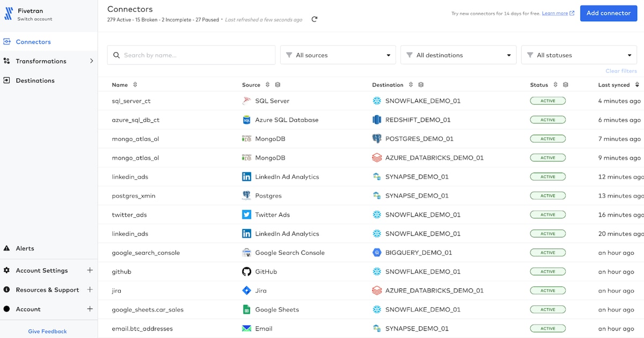644x338 pixels.
Task: Click the ACTIVE status badge for github
Action: [548, 271]
